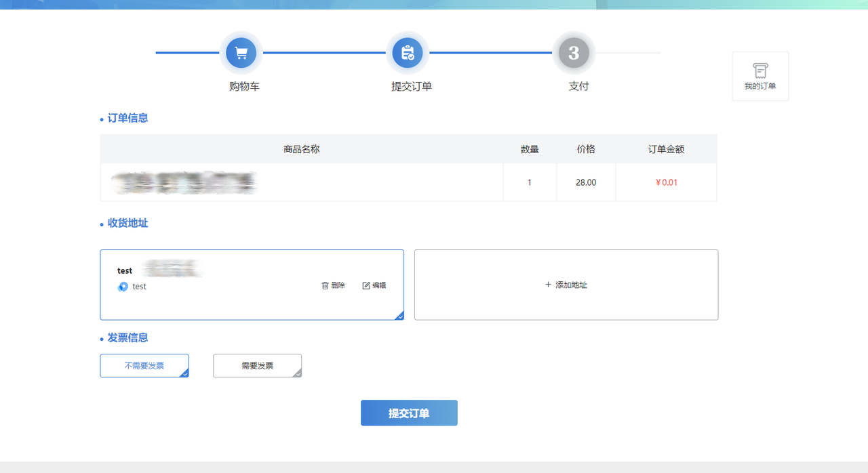Screen dimensions: 868x473
Task: Click the 提交订单 button
Action: pos(409,413)
